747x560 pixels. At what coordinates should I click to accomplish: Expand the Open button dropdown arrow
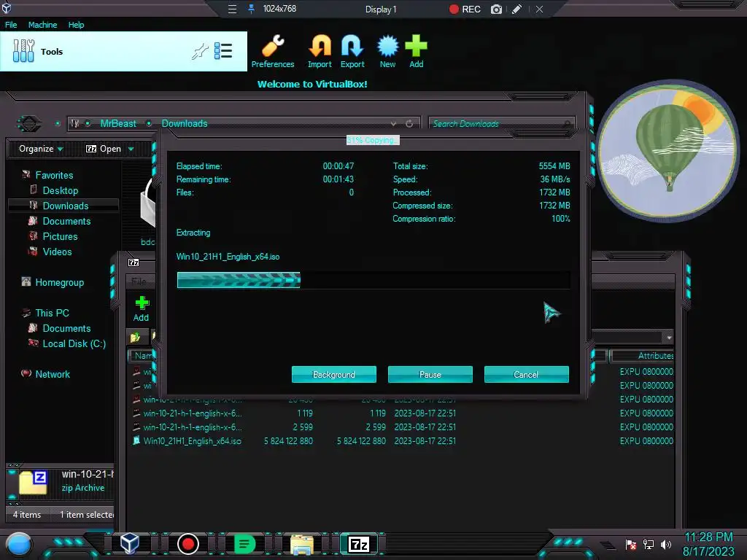(x=131, y=149)
